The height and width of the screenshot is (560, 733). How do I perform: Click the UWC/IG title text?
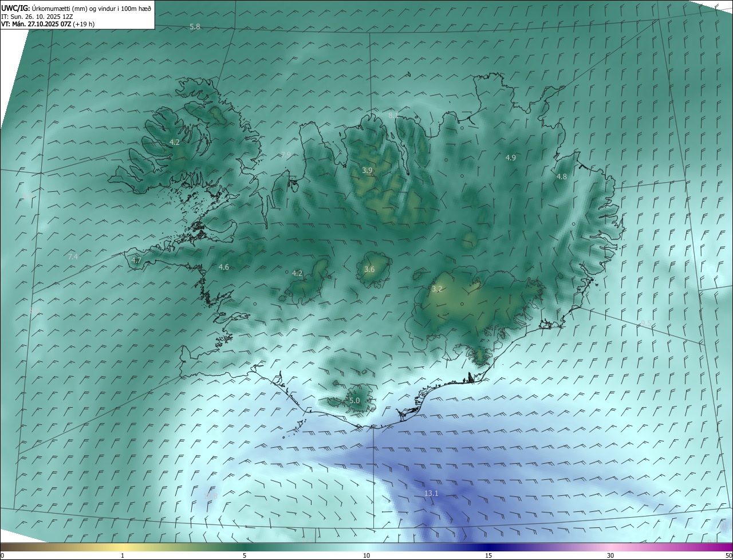[x=15, y=8]
